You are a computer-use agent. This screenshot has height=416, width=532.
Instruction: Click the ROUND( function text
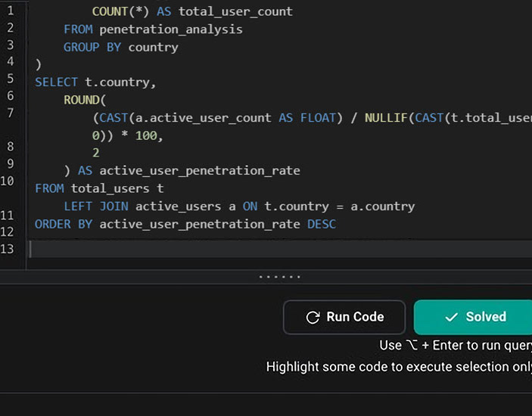pyautogui.click(x=85, y=100)
